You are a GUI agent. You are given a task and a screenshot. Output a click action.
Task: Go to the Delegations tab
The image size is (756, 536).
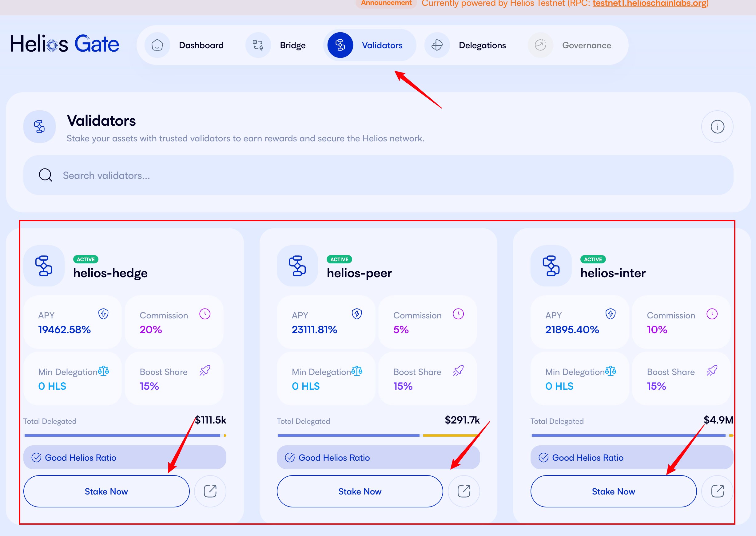click(x=482, y=45)
